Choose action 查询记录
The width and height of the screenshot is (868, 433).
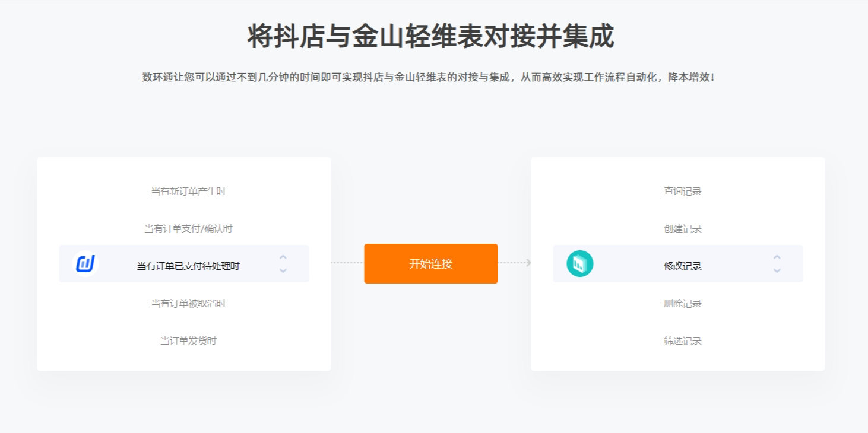[683, 192]
